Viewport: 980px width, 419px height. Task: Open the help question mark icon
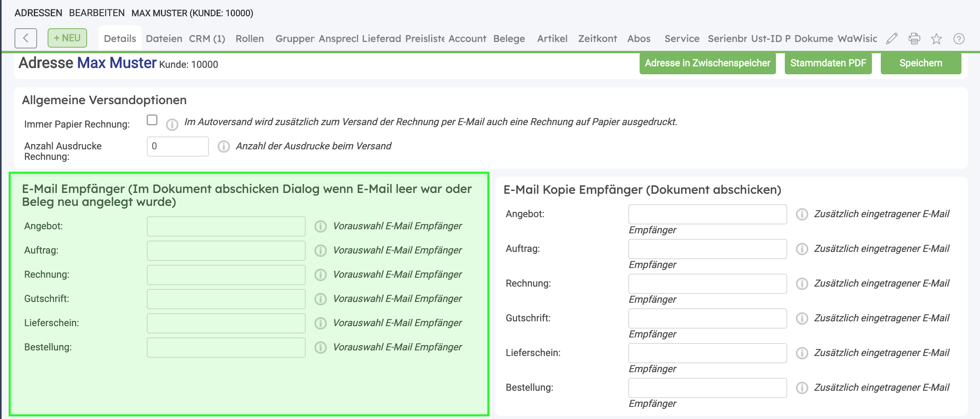tap(959, 39)
